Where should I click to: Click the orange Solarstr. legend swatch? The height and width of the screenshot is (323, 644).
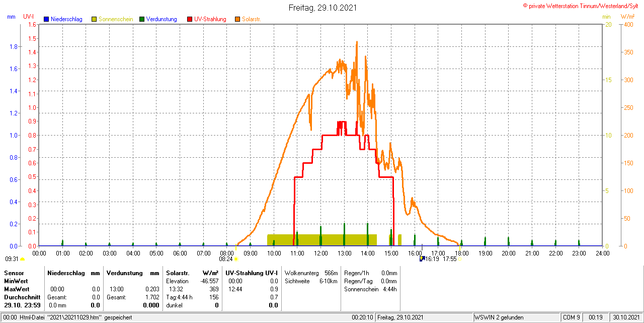pos(237,19)
